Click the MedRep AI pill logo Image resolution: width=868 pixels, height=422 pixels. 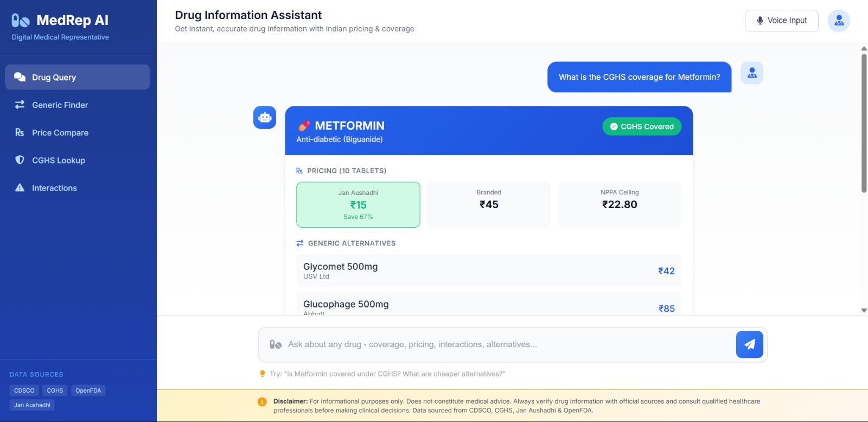coord(21,21)
